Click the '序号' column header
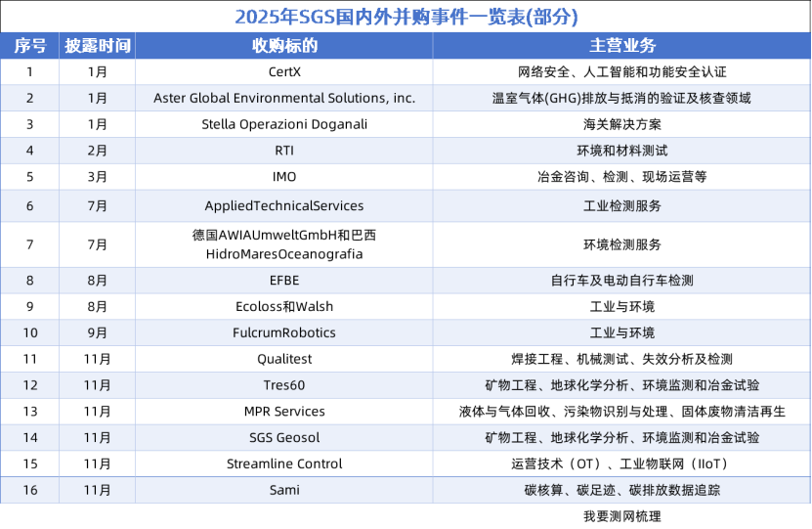 click(x=29, y=46)
